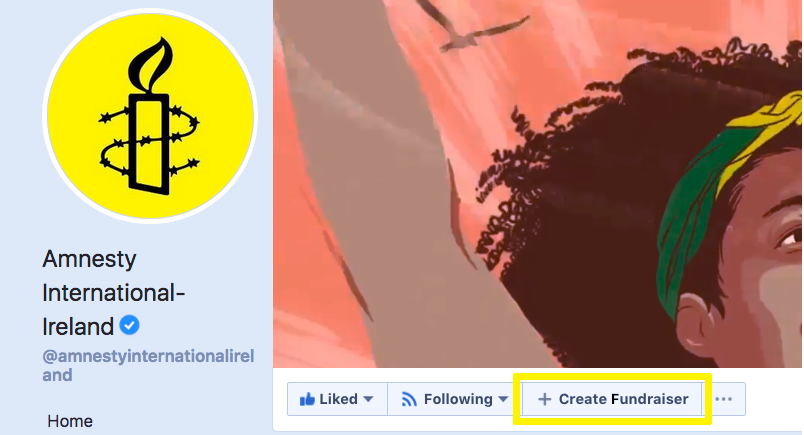Click the plus icon on Create Fundraiser
The height and width of the screenshot is (435, 804).
click(x=545, y=399)
